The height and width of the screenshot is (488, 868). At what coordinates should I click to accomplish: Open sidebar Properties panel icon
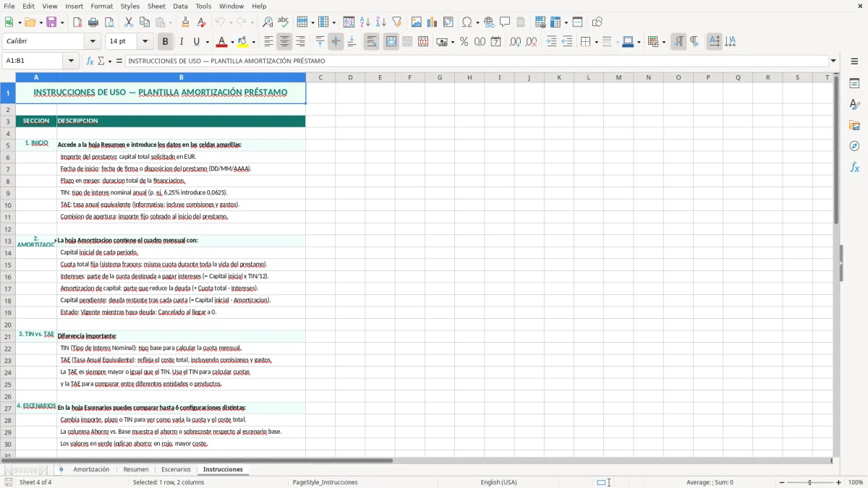click(x=854, y=84)
